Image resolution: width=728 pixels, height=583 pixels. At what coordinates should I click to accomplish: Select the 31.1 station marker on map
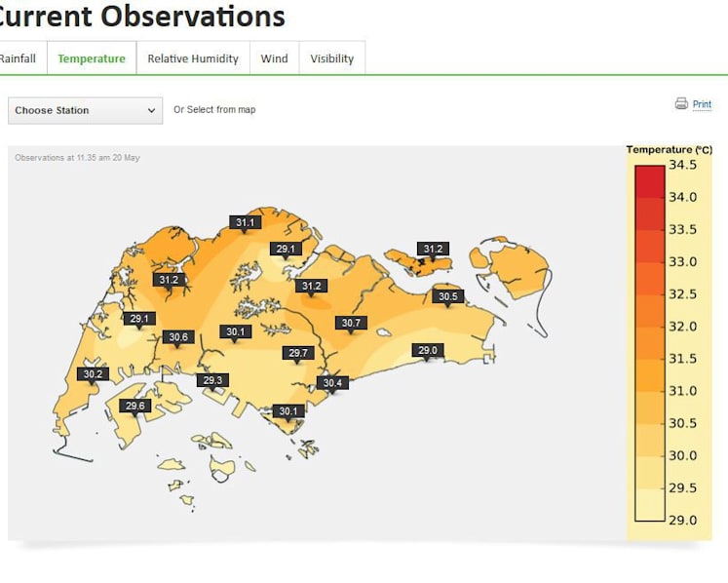[x=246, y=222]
